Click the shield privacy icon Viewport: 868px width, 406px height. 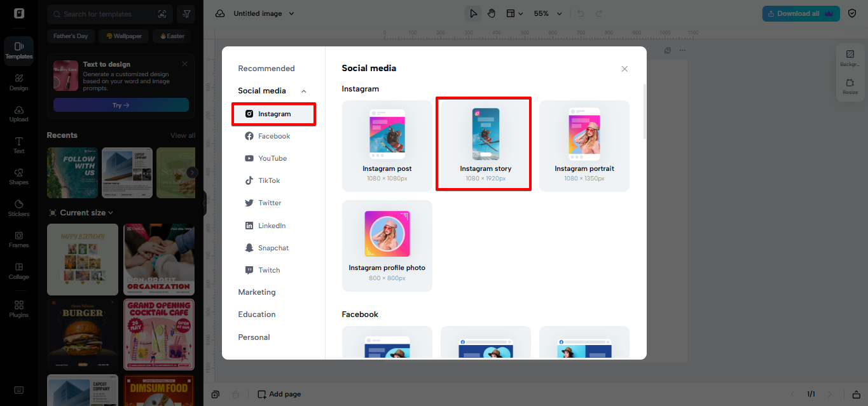click(853, 13)
